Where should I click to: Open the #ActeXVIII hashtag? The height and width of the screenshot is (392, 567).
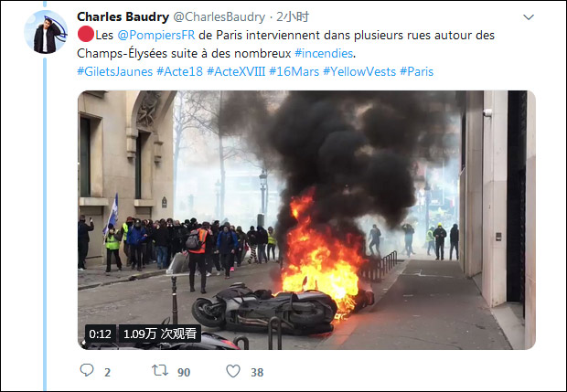coord(236,71)
